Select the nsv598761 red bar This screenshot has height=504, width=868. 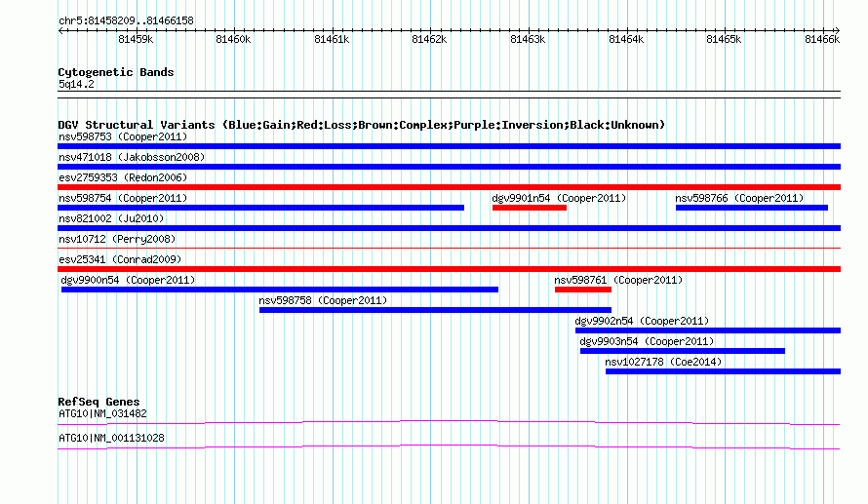pos(583,290)
